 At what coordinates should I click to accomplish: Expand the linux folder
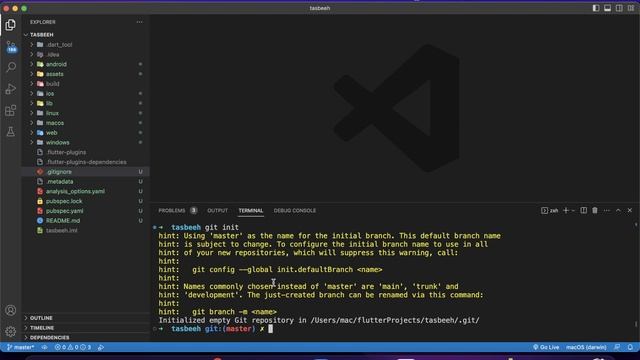tap(86, 113)
